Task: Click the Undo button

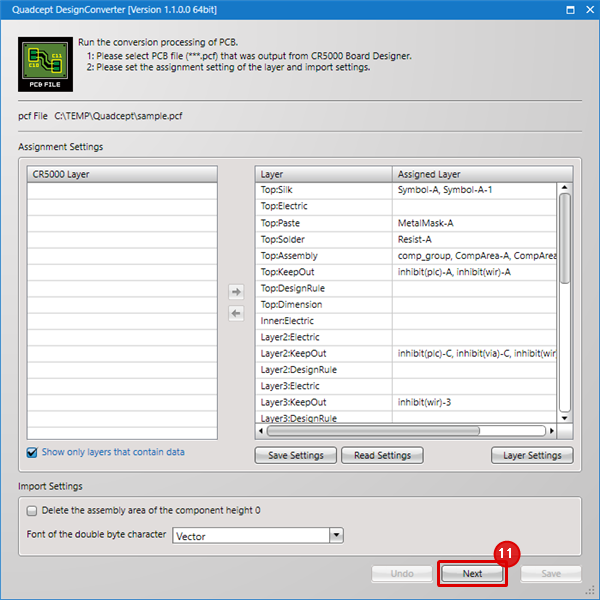Action: 402,574
